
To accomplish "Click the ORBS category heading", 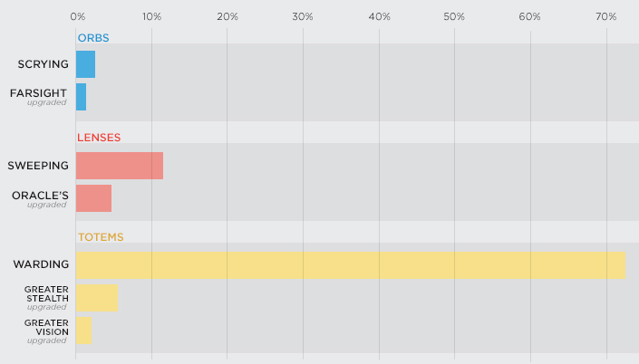I will click(x=93, y=37).
